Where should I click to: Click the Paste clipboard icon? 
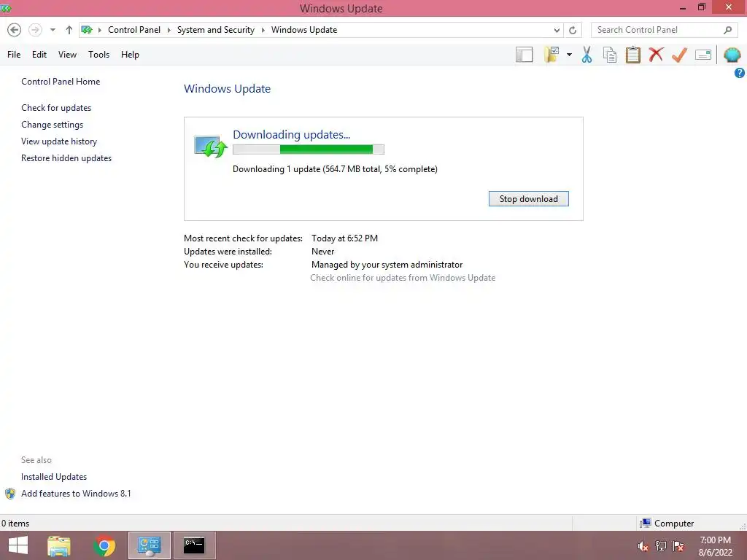click(x=632, y=55)
